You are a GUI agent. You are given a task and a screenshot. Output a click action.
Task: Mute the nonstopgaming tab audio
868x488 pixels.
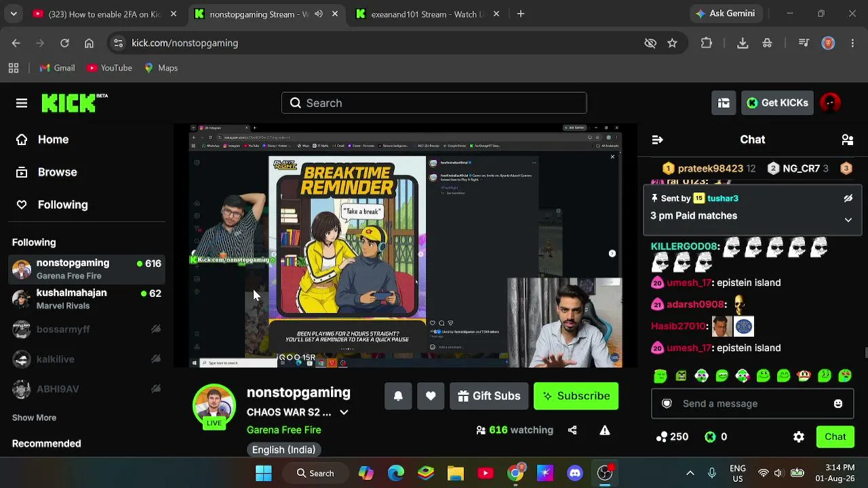click(319, 14)
